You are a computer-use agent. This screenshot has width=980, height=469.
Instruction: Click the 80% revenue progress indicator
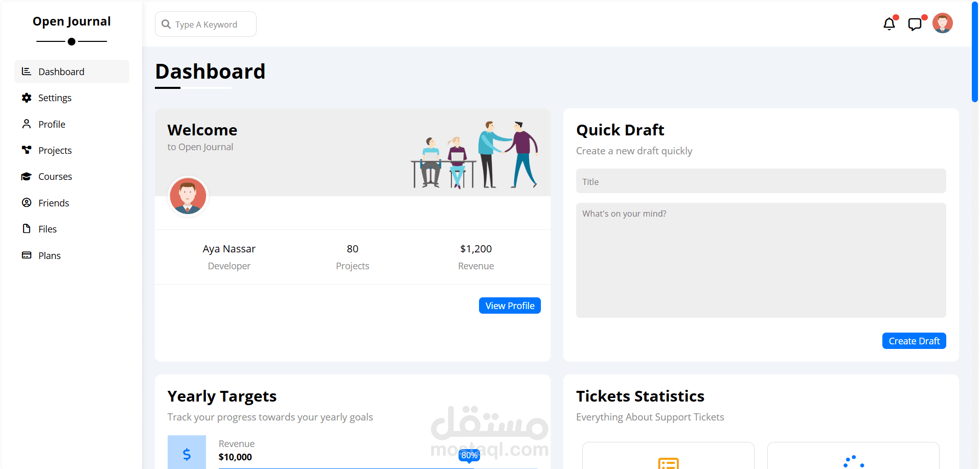[x=469, y=455]
